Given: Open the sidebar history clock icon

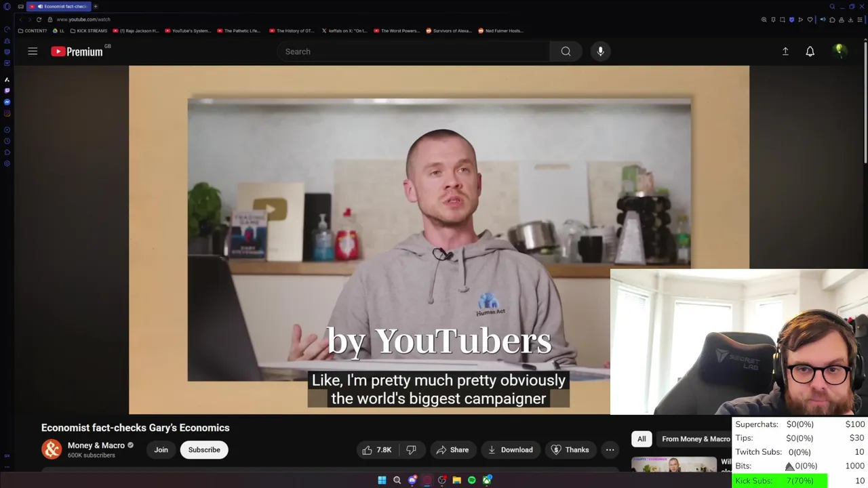Looking at the screenshot, I should [x=7, y=141].
